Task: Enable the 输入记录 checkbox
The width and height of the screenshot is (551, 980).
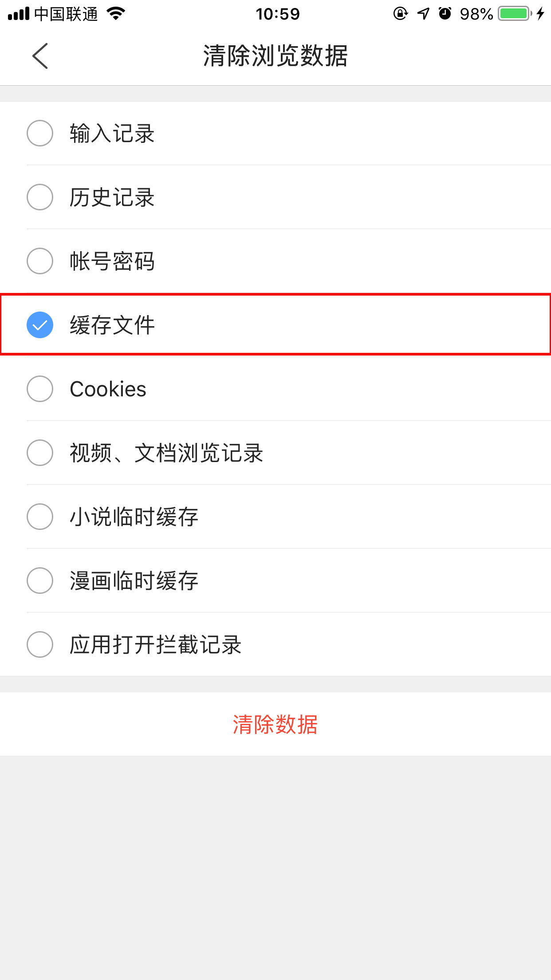Action: pos(39,133)
